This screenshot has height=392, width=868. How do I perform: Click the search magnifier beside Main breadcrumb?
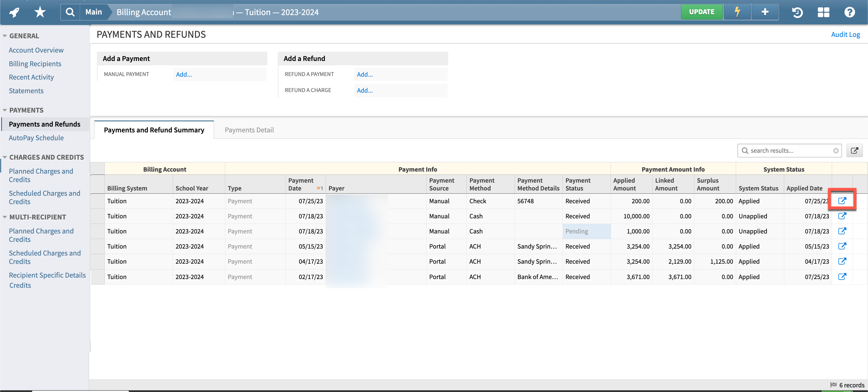click(x=70, y=12)
